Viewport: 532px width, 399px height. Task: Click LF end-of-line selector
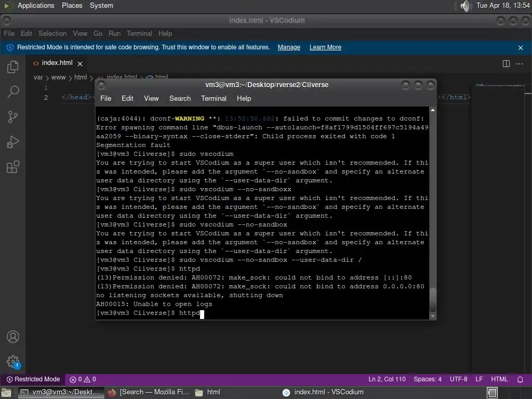click(x=479, y=379)
